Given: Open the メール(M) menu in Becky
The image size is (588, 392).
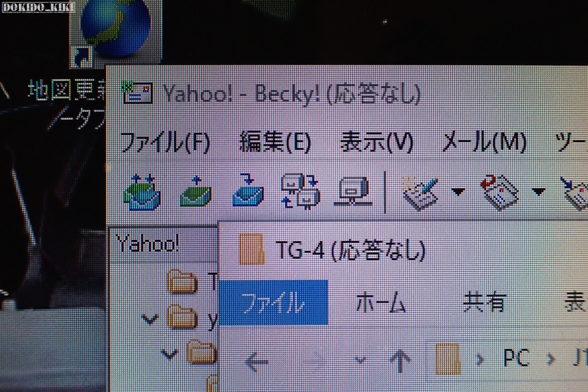Looking at the screenshot, I should point(485,142).
